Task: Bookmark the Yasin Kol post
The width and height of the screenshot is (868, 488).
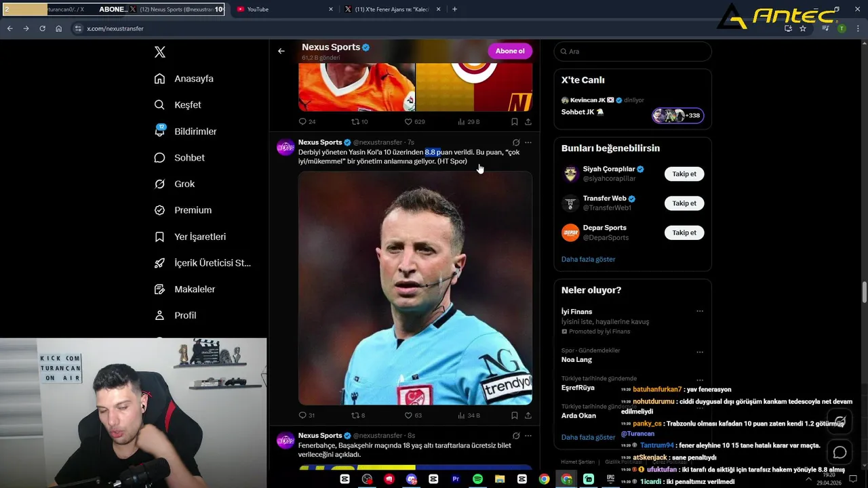Action: point(514,415)
